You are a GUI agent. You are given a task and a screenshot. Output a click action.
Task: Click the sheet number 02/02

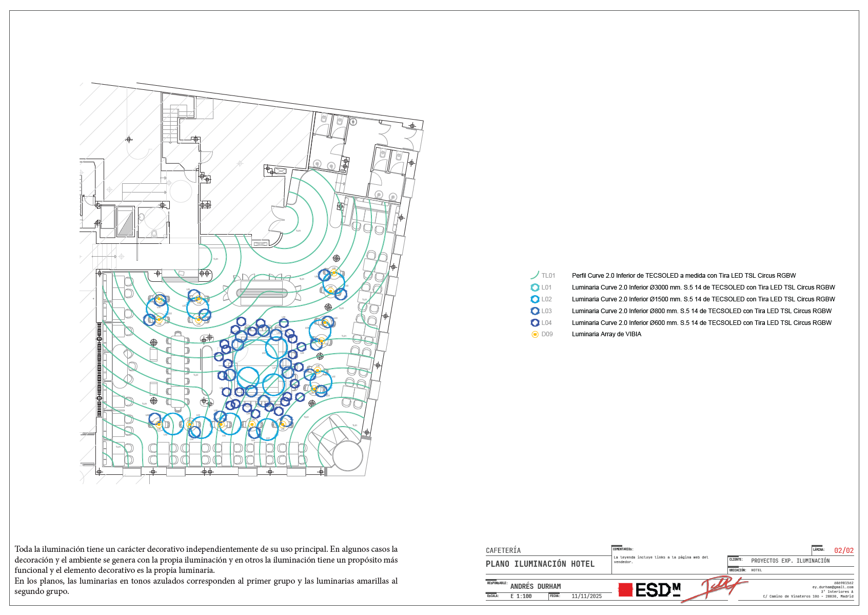point(844,550)
